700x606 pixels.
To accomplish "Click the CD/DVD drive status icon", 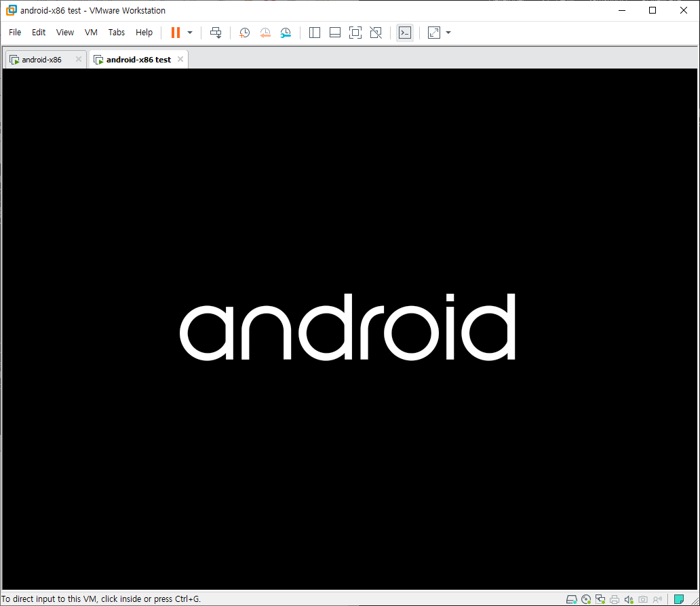I will (x=586, y=599).
